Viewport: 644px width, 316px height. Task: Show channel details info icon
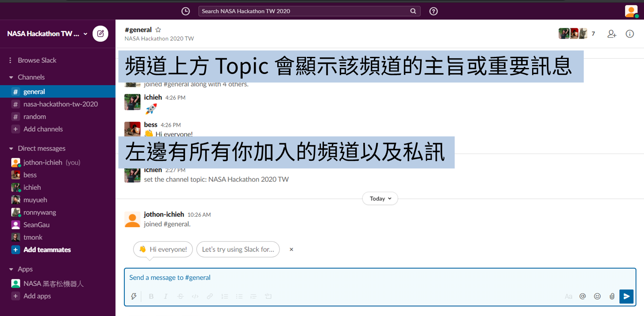(630, 34)
